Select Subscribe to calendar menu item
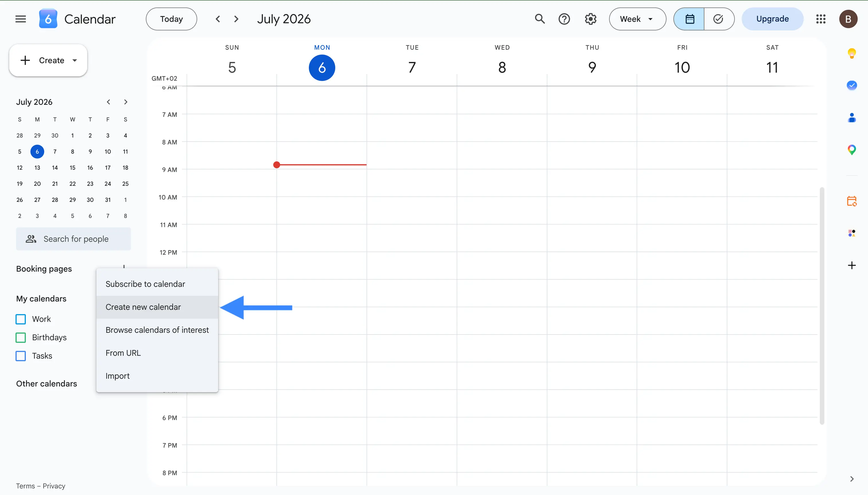This screenshot has width=868, height=495. 157,284
